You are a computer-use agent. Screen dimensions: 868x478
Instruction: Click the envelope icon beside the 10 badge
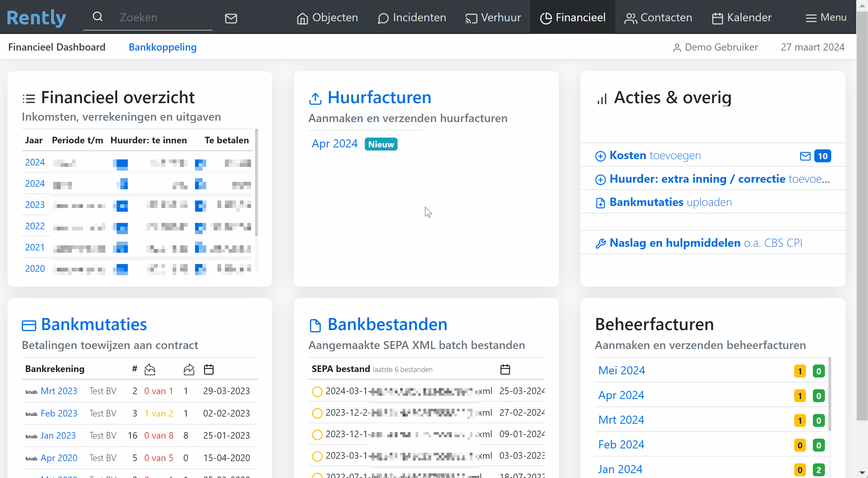click(x=805, y=156)
